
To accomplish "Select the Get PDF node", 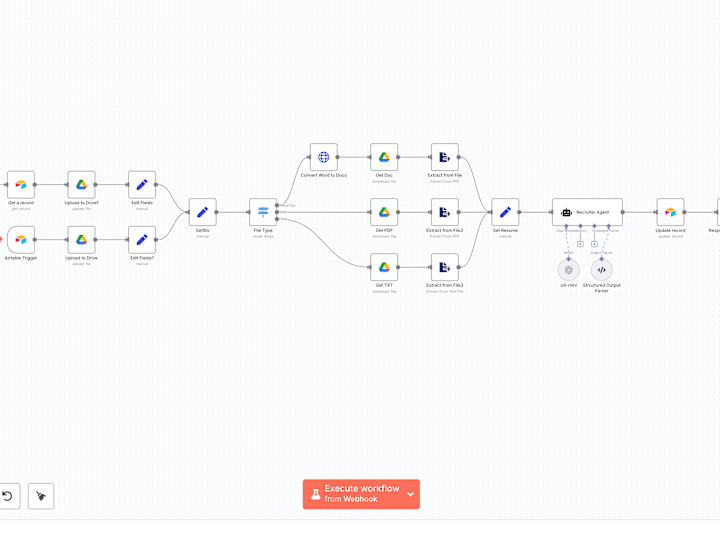I will [384, 212].
